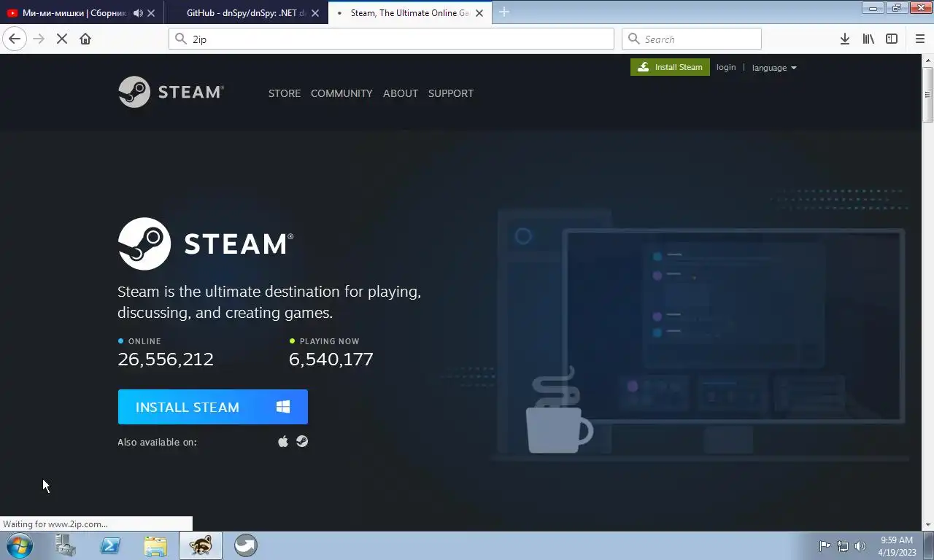Screen dimensions: 934x560
Task: Click the green Install Steam header button
Action: [670, 67]
